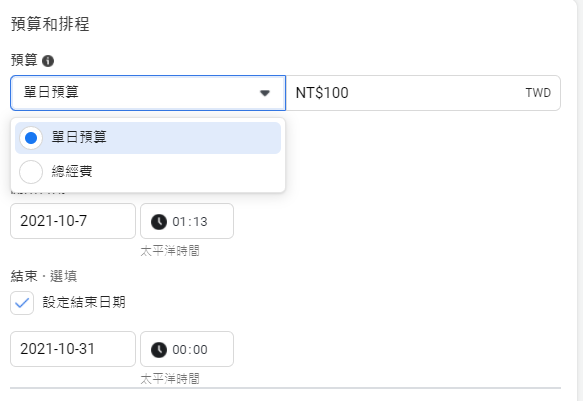Screen dimensions: 583x401
Task: Click the end time clock icon
Action: pyautogui.click(x=159, y=350)
